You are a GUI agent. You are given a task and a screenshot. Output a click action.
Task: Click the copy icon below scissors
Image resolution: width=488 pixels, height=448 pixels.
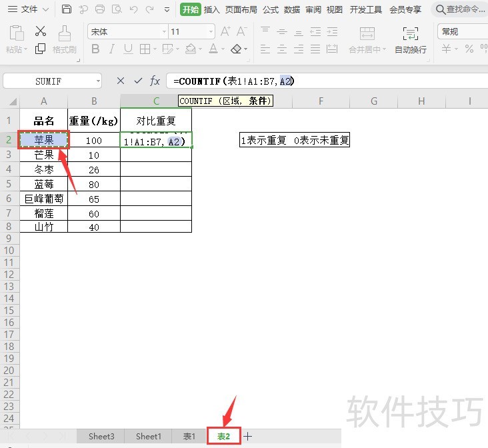[x=40, y=49]
